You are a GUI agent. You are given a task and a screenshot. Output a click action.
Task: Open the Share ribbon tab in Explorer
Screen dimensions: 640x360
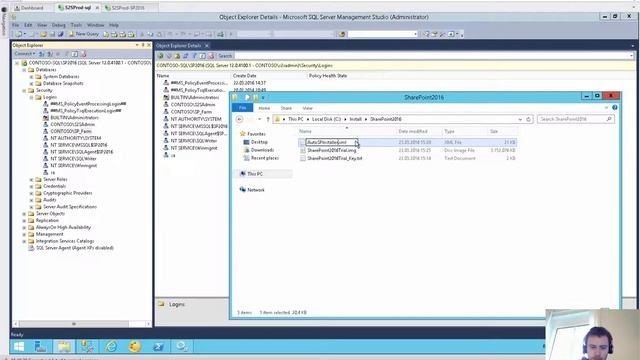pos(286,108)
